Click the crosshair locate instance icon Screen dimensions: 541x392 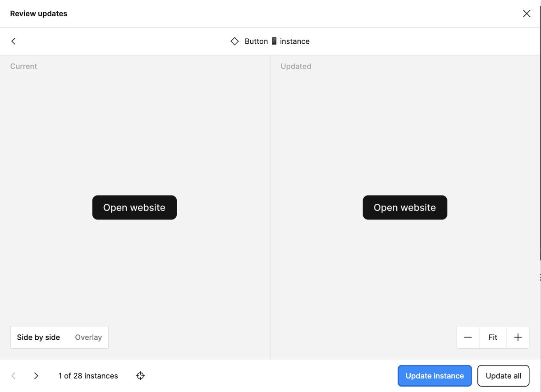[140, 376]
